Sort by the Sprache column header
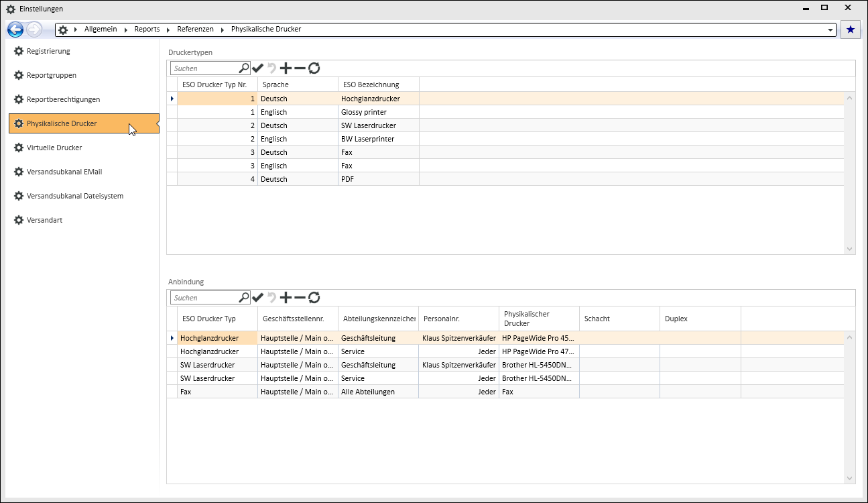 (298, 85)
